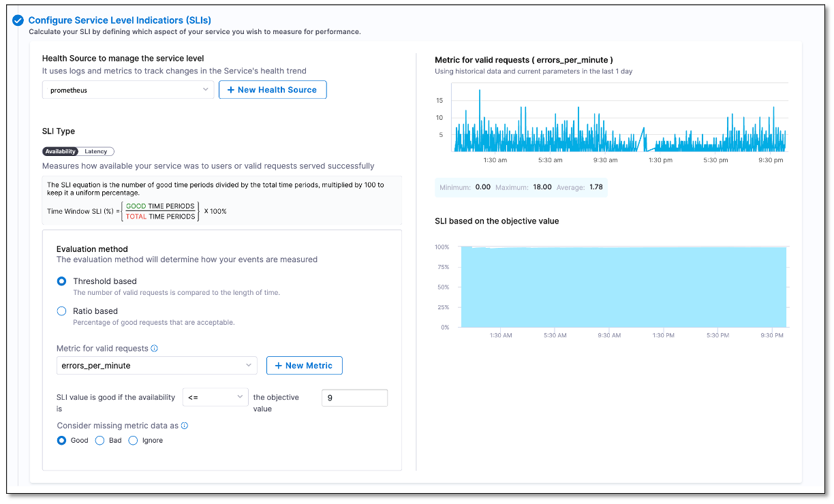Click the New Health Source button
Screen dimensions: 834x504
[x=273, y=89]
